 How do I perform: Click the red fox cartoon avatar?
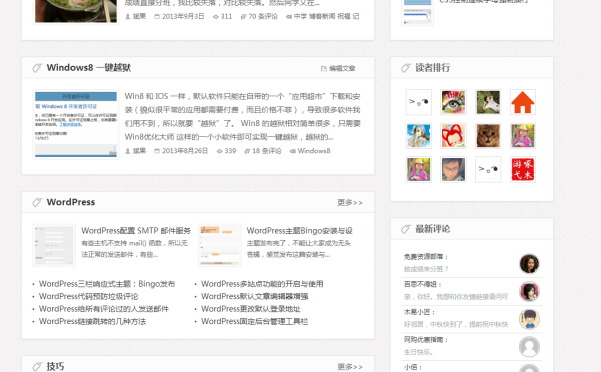453,136
